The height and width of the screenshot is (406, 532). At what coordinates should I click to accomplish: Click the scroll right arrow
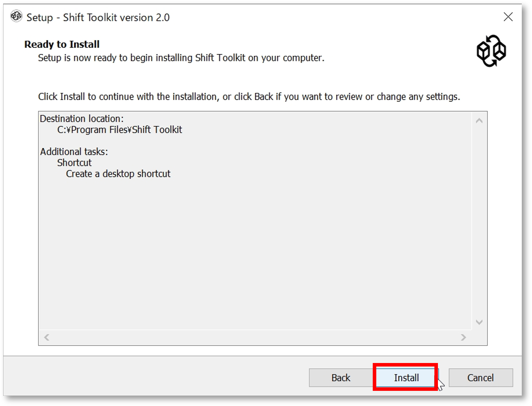point(463,337)
